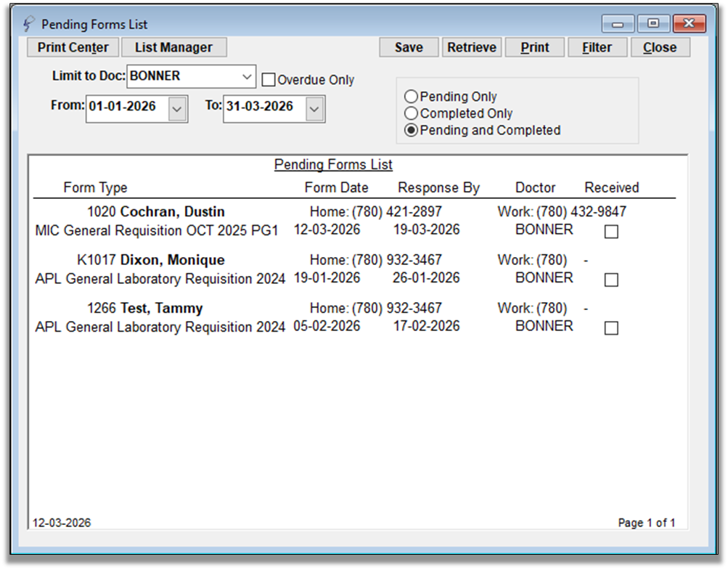The image size is (728, 570).
Task: Open the Print Center
Action: (x=73, y=47)
